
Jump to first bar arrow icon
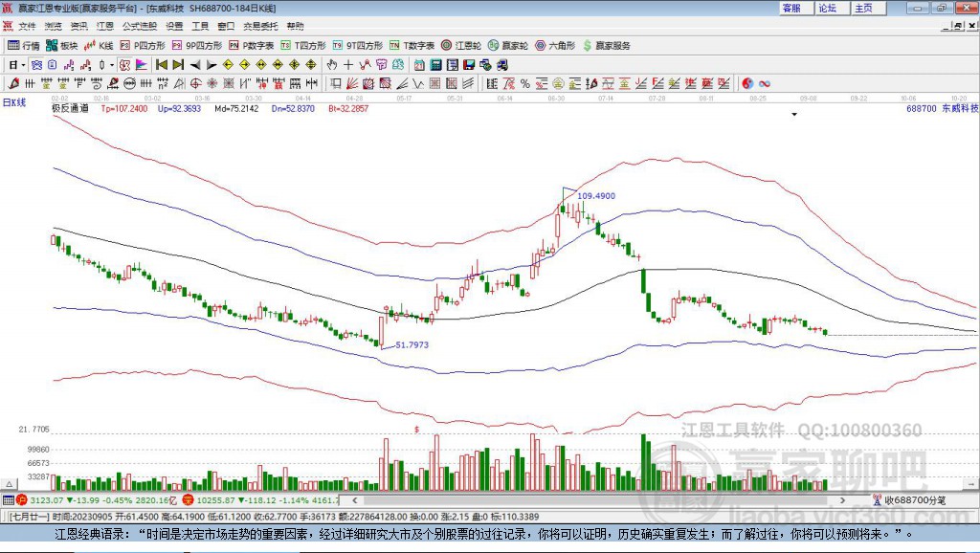pos(161,64)
